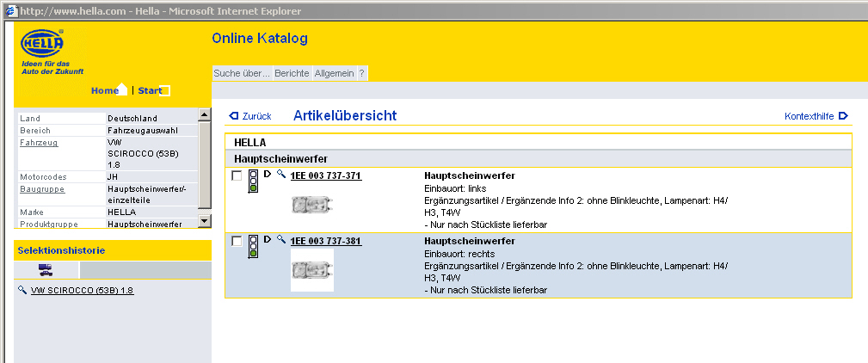This screenshot has height=363, width=868.
Task: Click the traffic light icon for 1EE 003 737-371
Action: point(253,181)
